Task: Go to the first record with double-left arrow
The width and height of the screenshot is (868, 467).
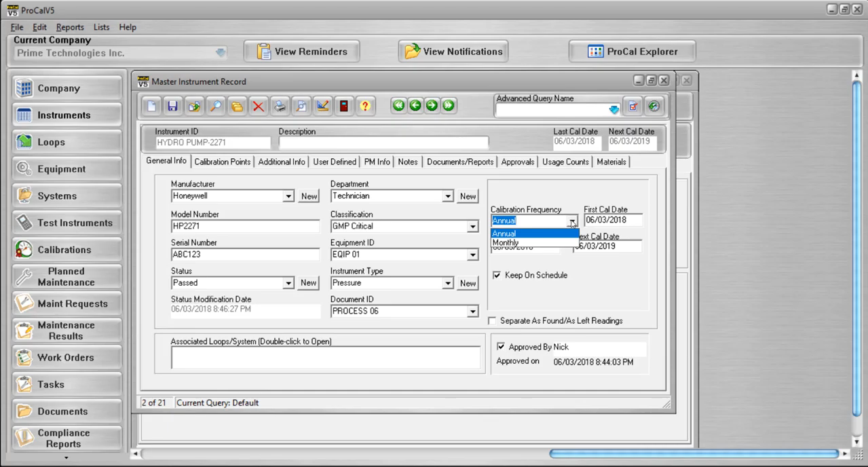Action: pyautogui.click(x=398, y=105)
